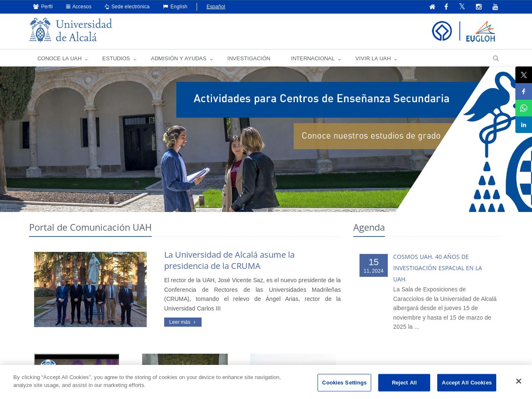Open the COSMOS UAH agenda event title
Image resolution: width=532 pixels, height=399 pixels.
tap(438, 268)
